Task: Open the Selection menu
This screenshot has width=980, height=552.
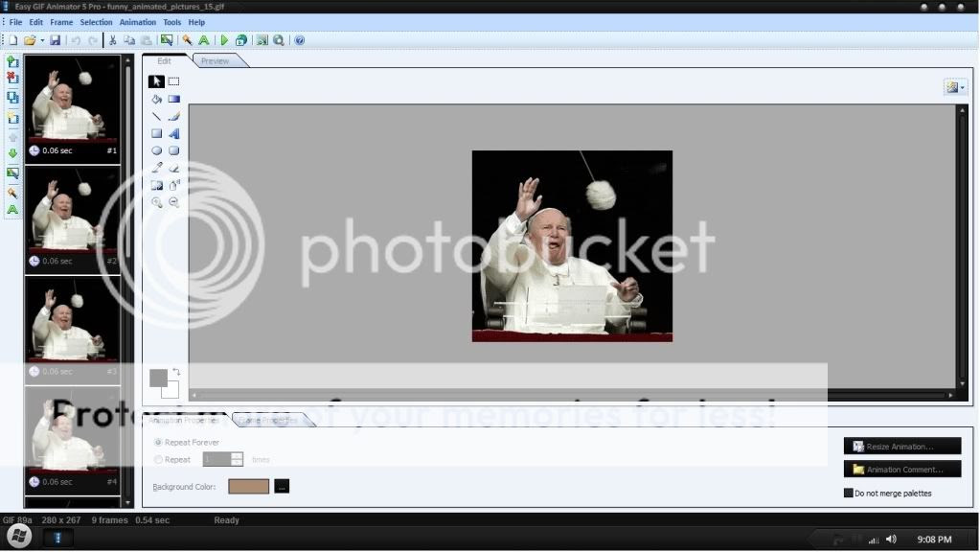Action: pyautogui.click(x=96, y=22)
